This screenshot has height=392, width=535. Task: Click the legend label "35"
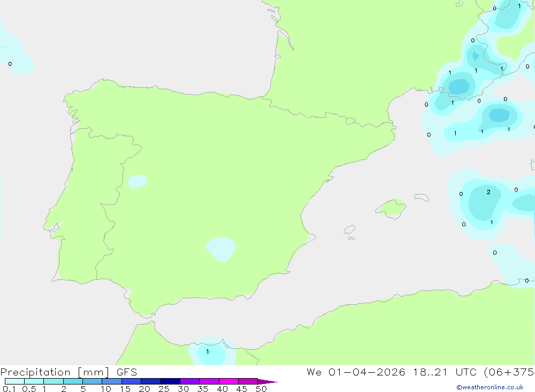[x=203, y=389]
